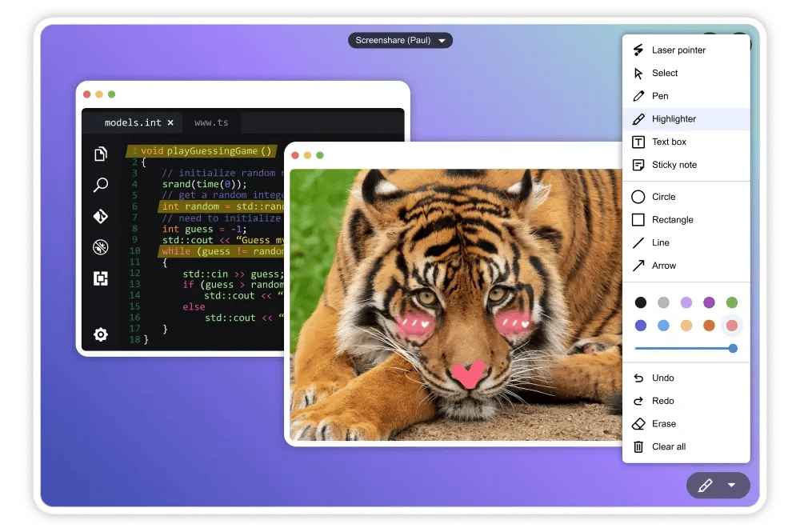Switch to the www.ts tab

click(211, 122)
